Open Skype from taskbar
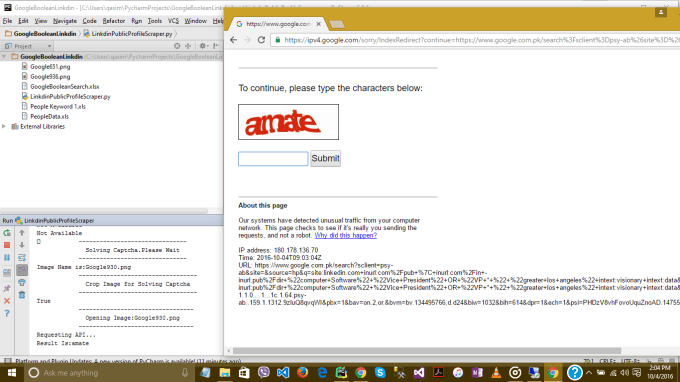 click(x=380, y=372)
